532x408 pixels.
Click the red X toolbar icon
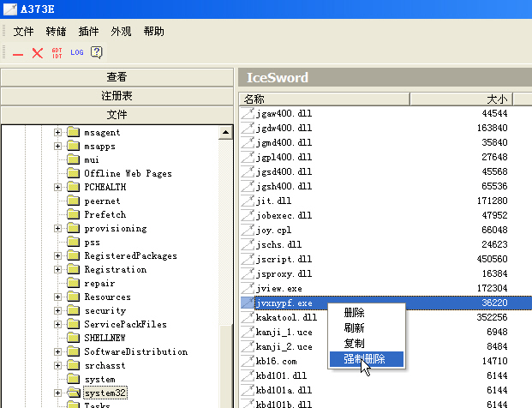pyautogui.click(x=38, y=53)
